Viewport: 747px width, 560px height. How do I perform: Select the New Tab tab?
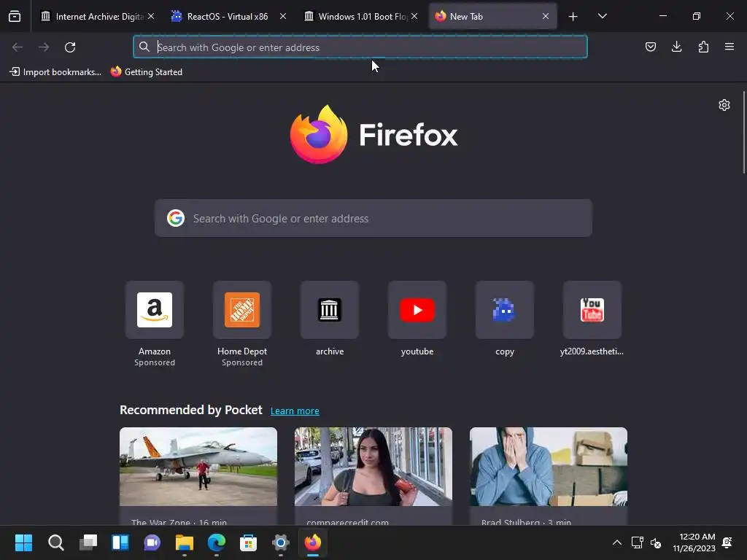pyautogui.click(x=493, y=16)
